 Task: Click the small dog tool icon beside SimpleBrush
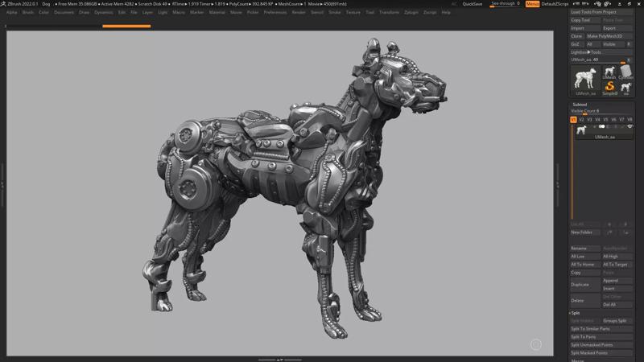click(x=625, y=86)
